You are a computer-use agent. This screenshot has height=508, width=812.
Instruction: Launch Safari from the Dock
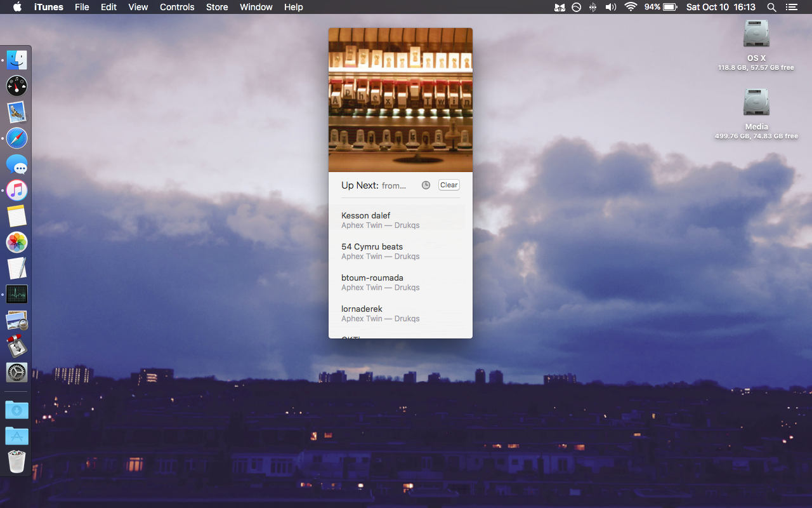[x=16, y=138]
